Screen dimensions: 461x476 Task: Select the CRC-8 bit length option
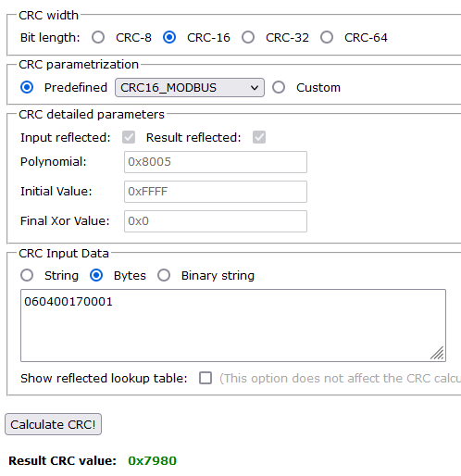98,37
